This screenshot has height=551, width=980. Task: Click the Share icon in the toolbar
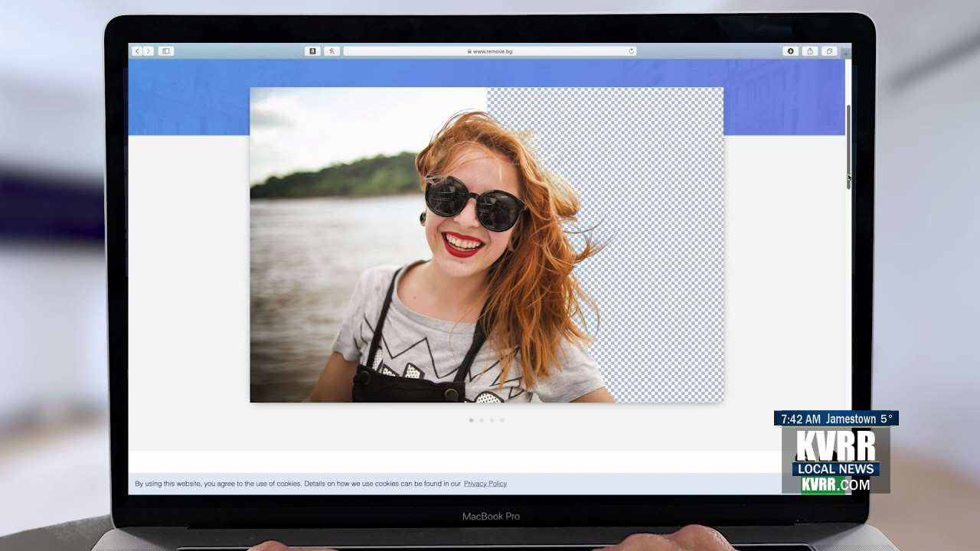click(809, 51)
